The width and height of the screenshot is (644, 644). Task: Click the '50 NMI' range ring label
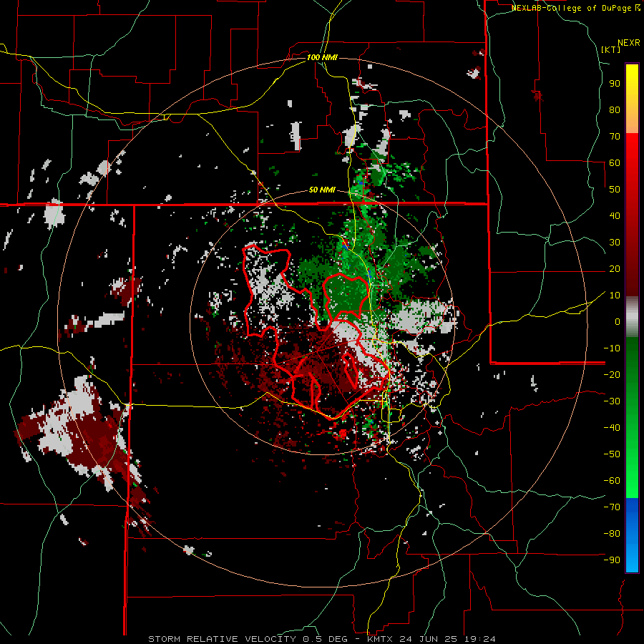[322, 190]
